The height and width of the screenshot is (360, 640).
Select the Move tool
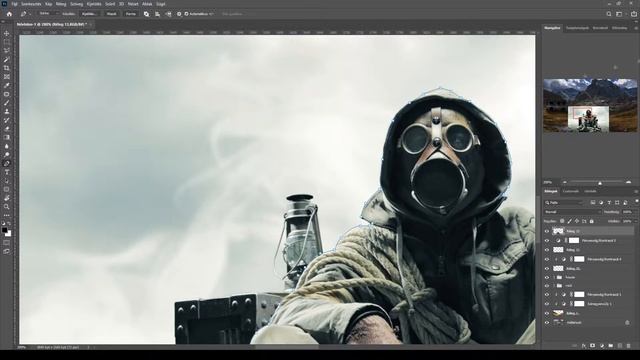(7, 33)
